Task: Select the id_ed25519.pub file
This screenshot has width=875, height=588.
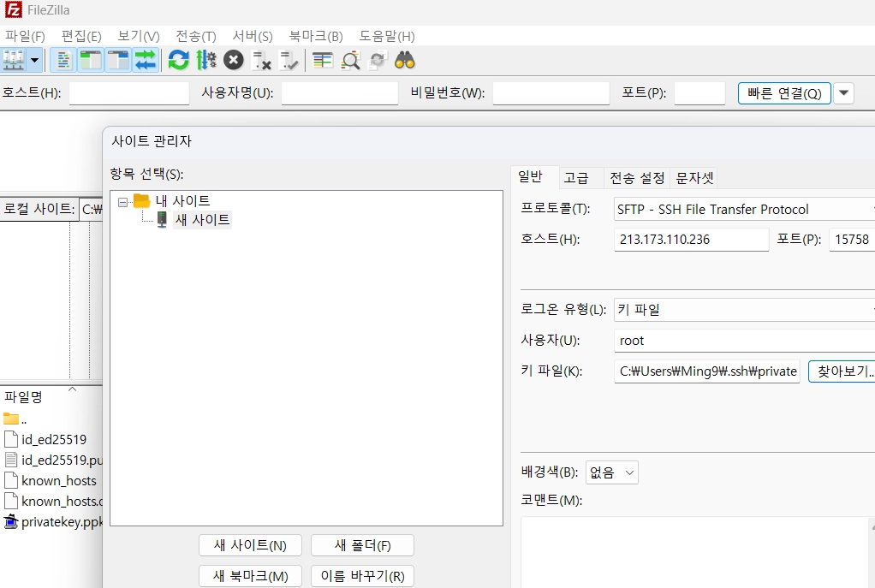Action: [54, 460]
